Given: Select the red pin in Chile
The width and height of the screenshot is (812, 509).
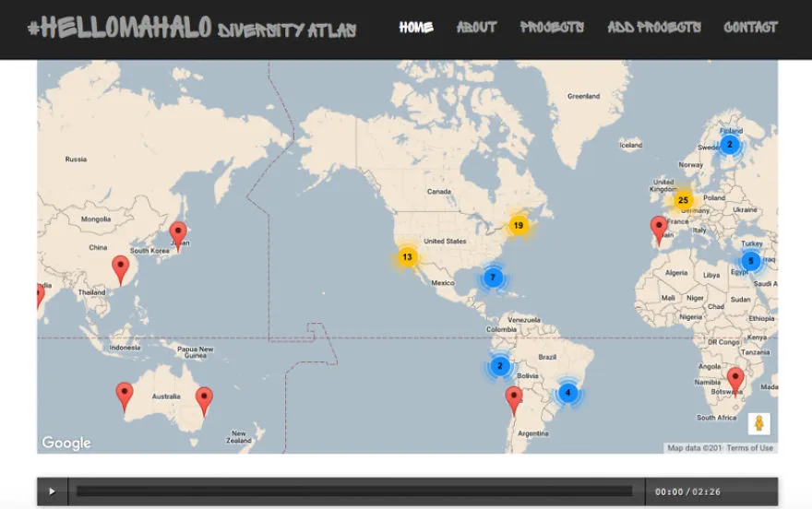Looking at the screenshot, I should pyautogui.click(x=514, y=400).
